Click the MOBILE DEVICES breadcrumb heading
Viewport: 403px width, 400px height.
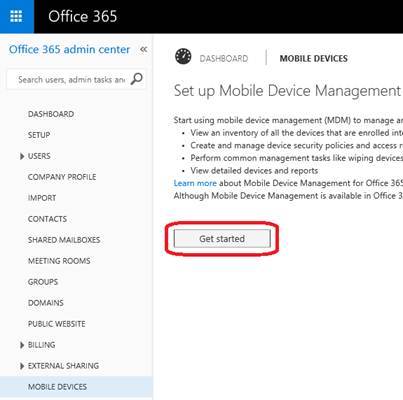(314, 59)
